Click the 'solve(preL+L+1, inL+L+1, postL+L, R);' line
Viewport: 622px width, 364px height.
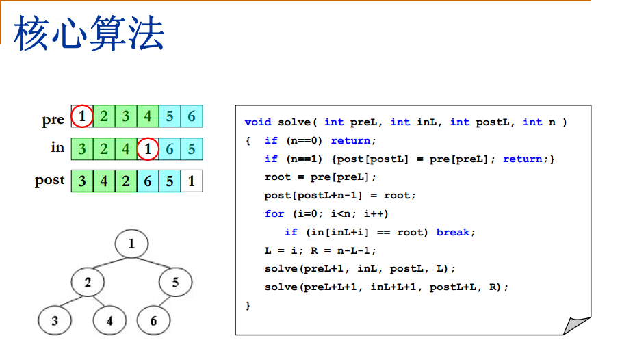[x=387, y=287]
